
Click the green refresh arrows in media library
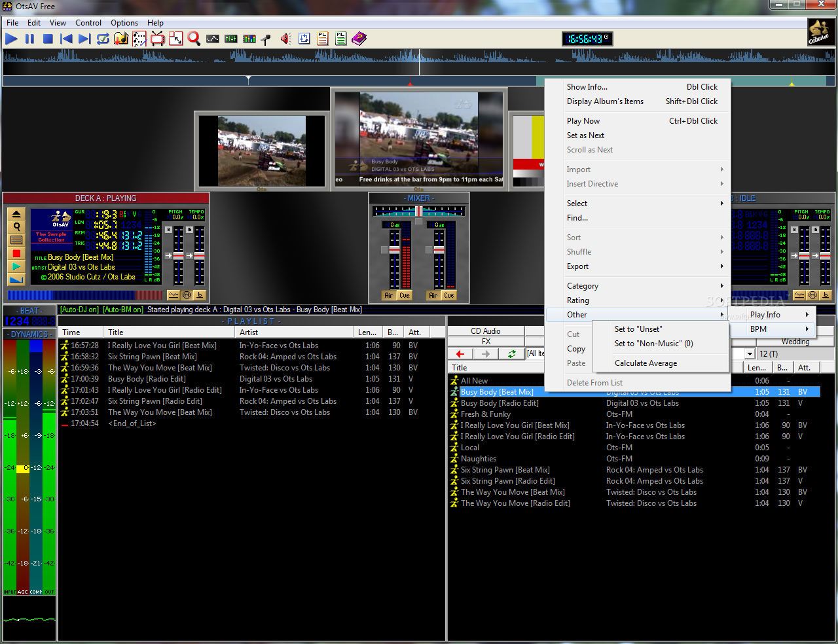(511, 354)
